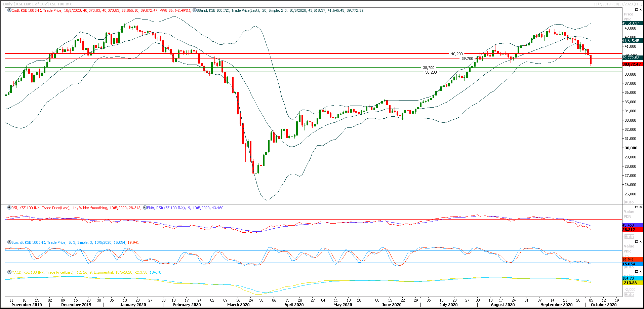Click the clock icon before the EMA legend

click(145, 208)
